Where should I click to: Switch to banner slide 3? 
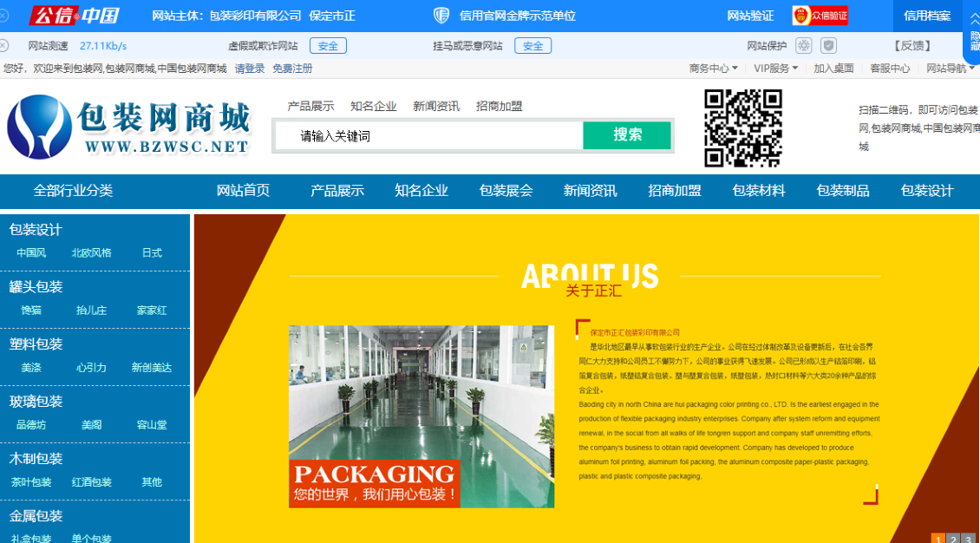(968, 538)
